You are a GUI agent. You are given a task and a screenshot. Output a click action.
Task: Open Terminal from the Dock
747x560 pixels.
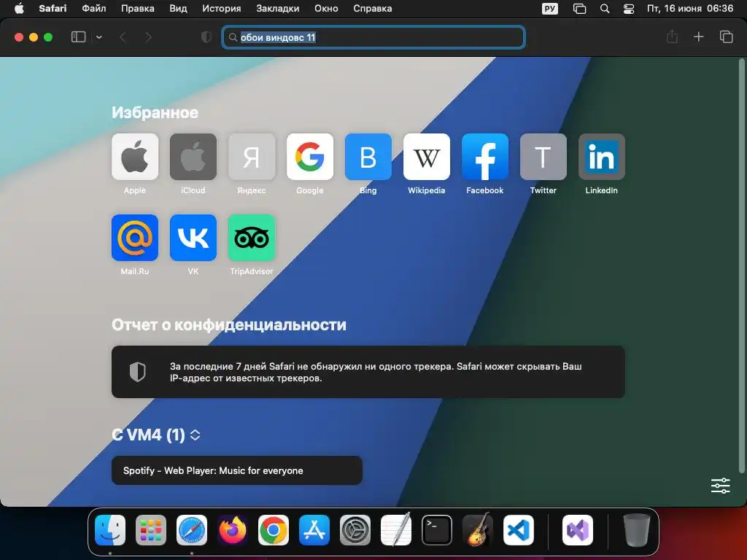(x=437, y=530)
